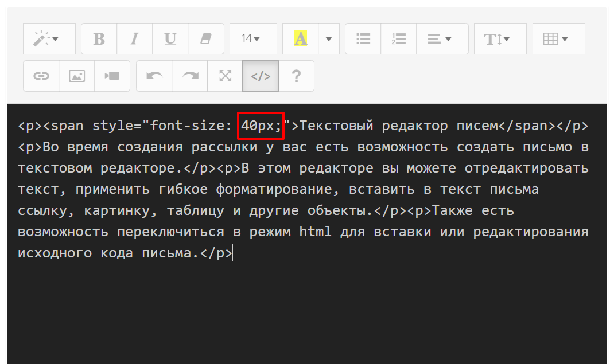Redo the last action
The width and height of the screenshot is (614, 364).
click(x=189, y=76)
